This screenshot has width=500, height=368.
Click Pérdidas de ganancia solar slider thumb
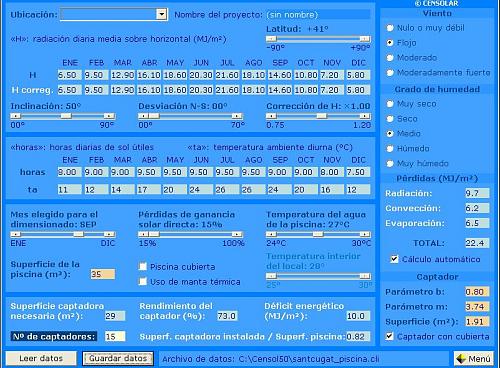[154, 234]
